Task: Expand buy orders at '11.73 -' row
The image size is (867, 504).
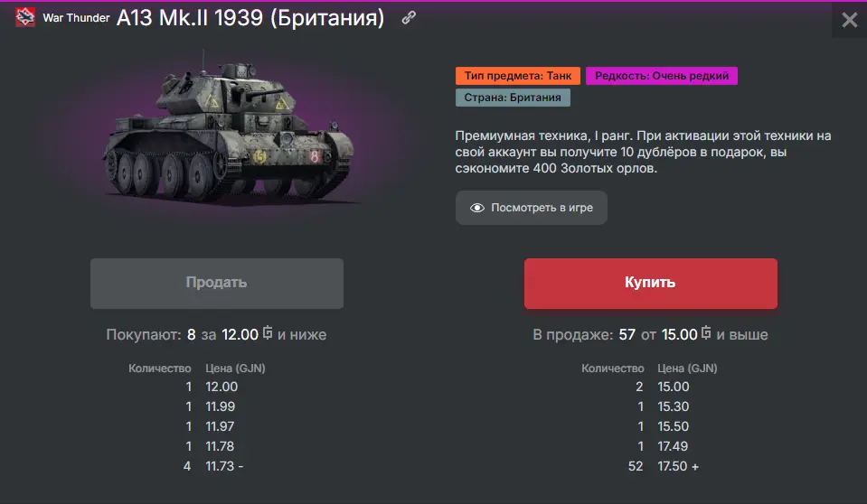Action: (224, 466)
